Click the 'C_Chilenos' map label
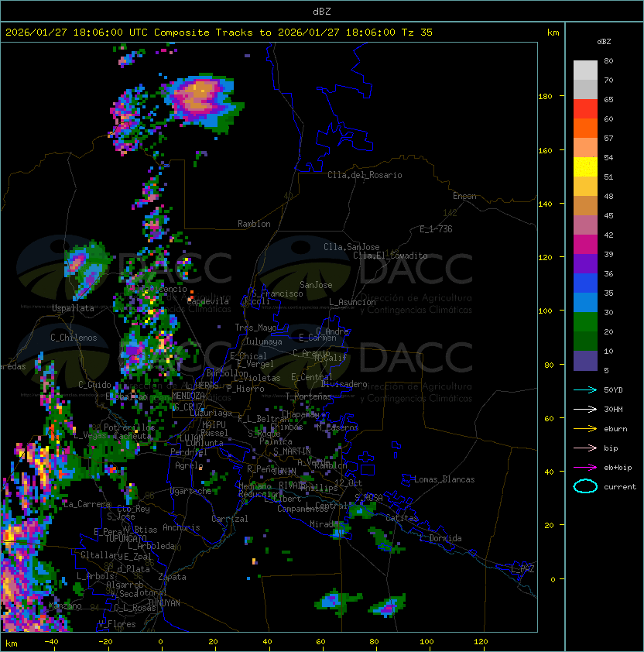 [74, 338]
